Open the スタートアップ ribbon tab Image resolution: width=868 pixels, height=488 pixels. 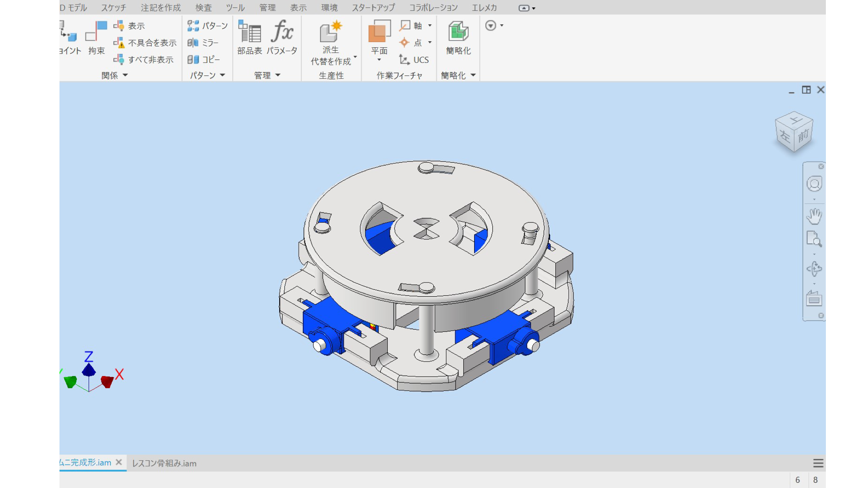(373, 8)
